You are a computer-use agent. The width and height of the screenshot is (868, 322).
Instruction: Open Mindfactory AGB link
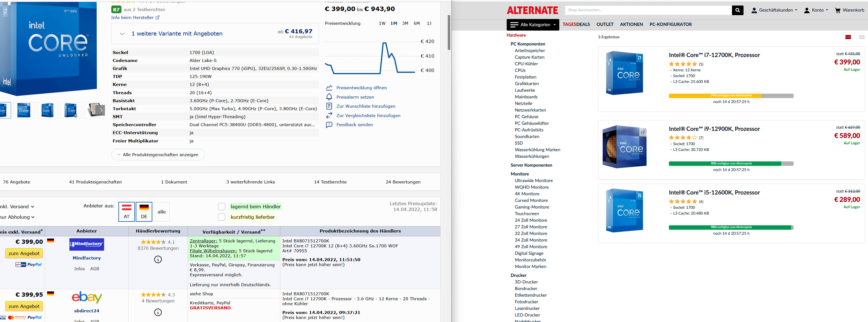[x=95, y=269]
